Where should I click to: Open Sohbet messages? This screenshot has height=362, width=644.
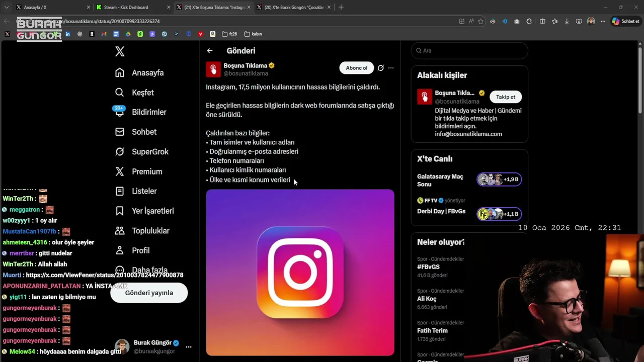point(136,132)
